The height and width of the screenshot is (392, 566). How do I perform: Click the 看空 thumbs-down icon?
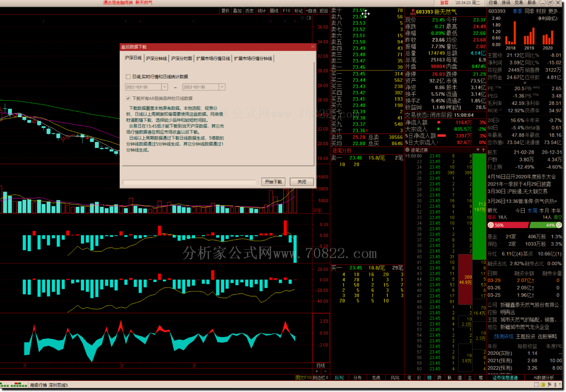point(559,225)
